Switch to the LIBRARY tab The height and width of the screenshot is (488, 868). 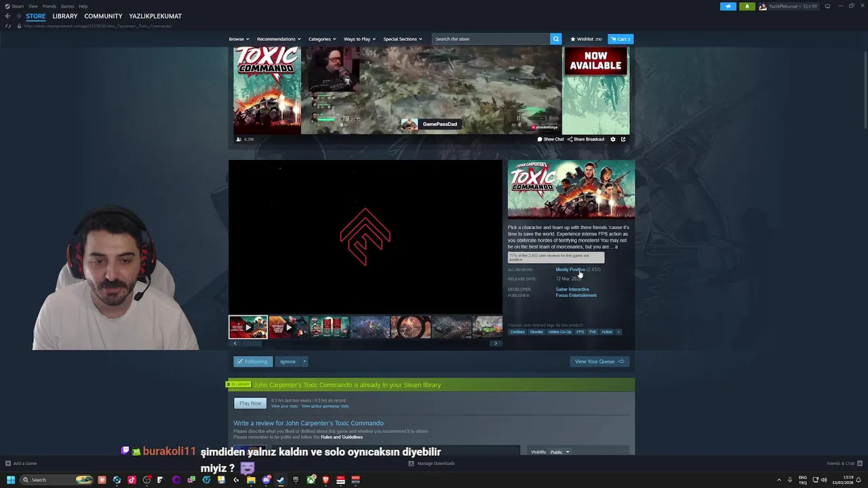(65, 16)
